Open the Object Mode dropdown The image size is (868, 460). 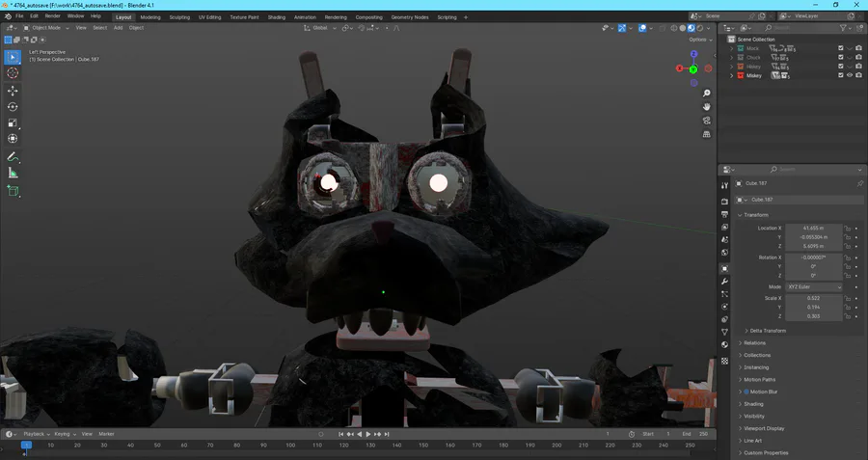46,28
